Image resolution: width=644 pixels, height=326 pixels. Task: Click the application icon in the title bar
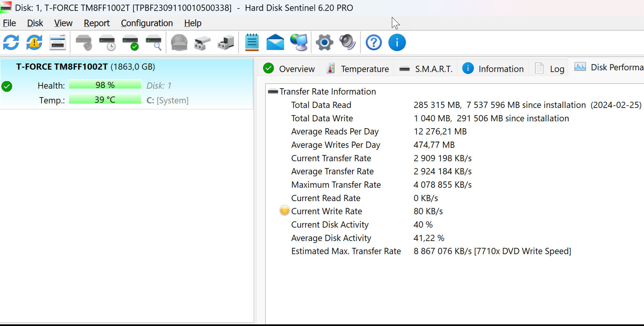6,7
